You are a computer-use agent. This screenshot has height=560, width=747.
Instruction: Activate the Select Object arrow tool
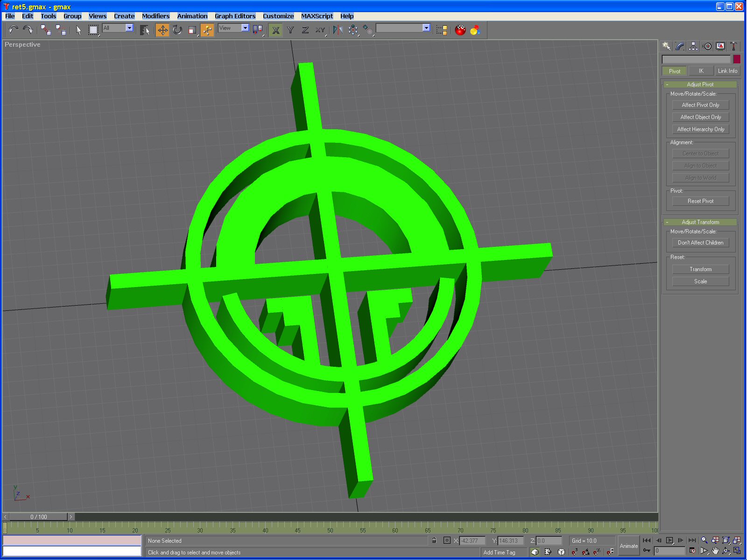(x=78, y=30)
